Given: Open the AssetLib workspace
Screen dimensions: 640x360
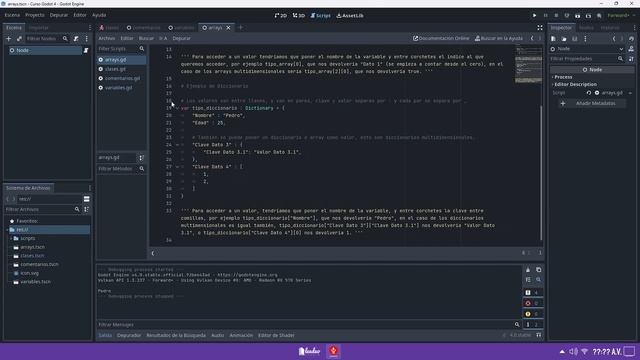Looking at the screenshot, I should (x=350, y=16).
